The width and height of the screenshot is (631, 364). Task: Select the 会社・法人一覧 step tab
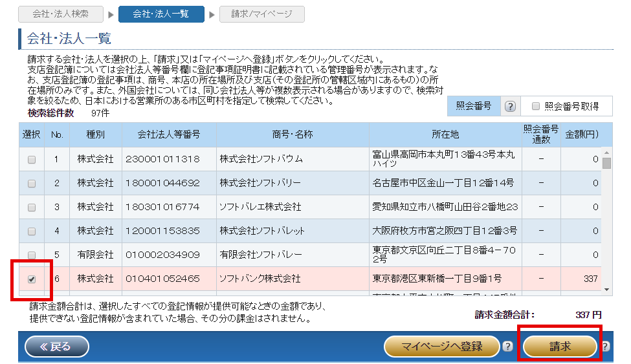point(161,14)
